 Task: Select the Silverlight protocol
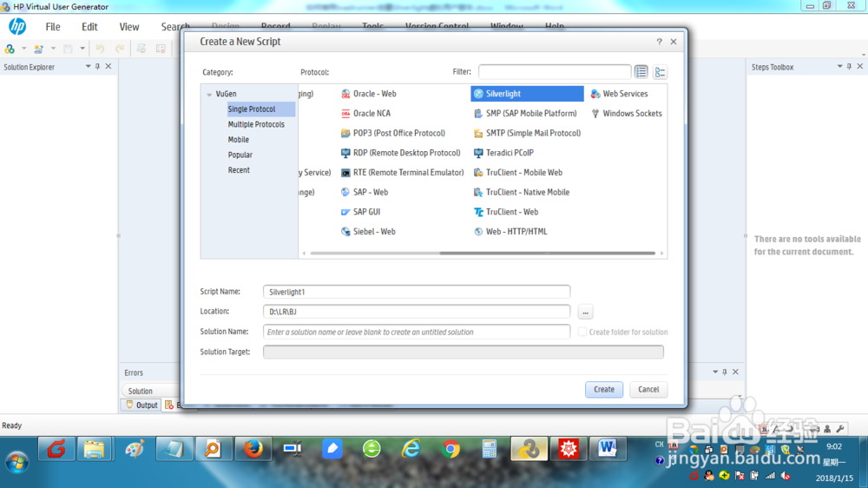point(527,94)
